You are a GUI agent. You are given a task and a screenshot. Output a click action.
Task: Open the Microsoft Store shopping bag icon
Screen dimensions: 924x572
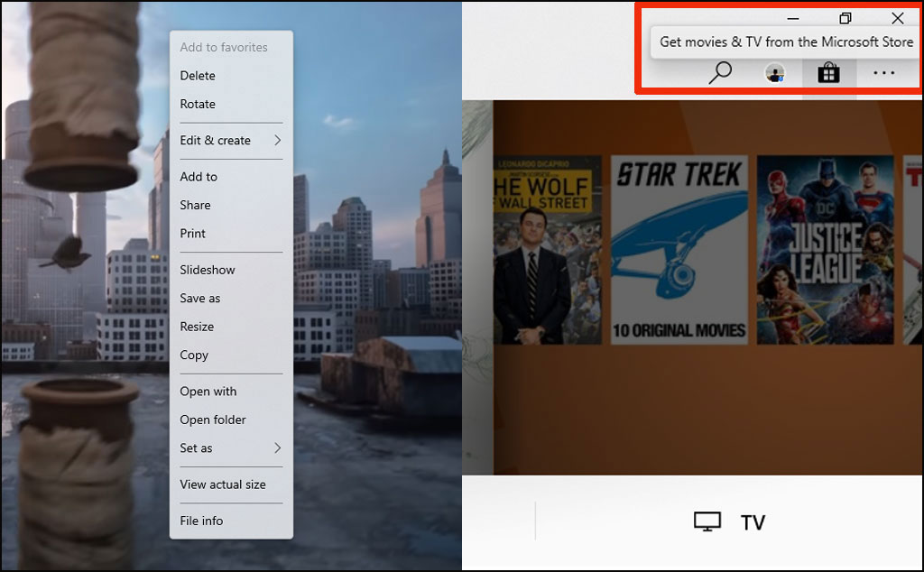point(828,73)
